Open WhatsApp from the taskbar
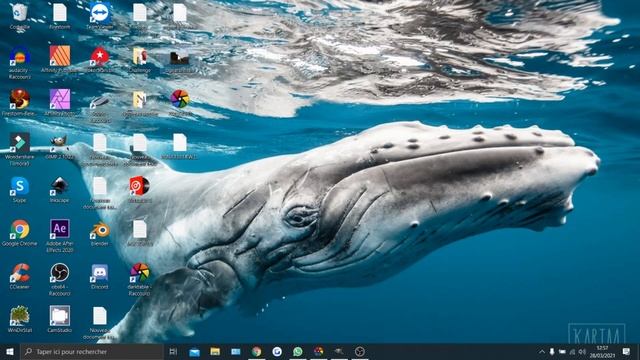 coord(298,351)
